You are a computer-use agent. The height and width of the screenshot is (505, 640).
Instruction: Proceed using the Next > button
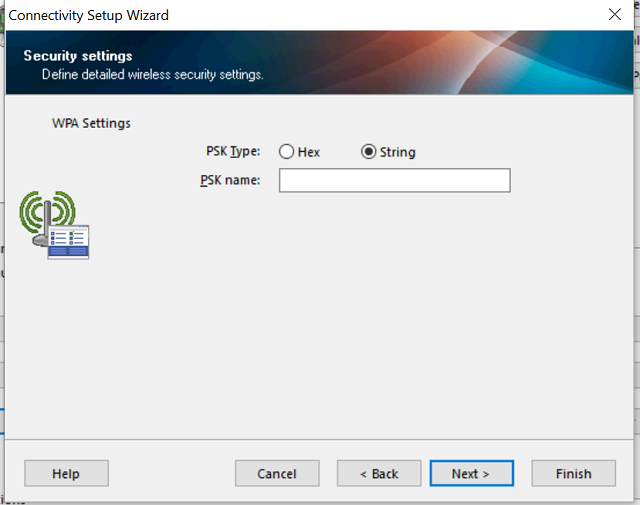coord(471,473)
